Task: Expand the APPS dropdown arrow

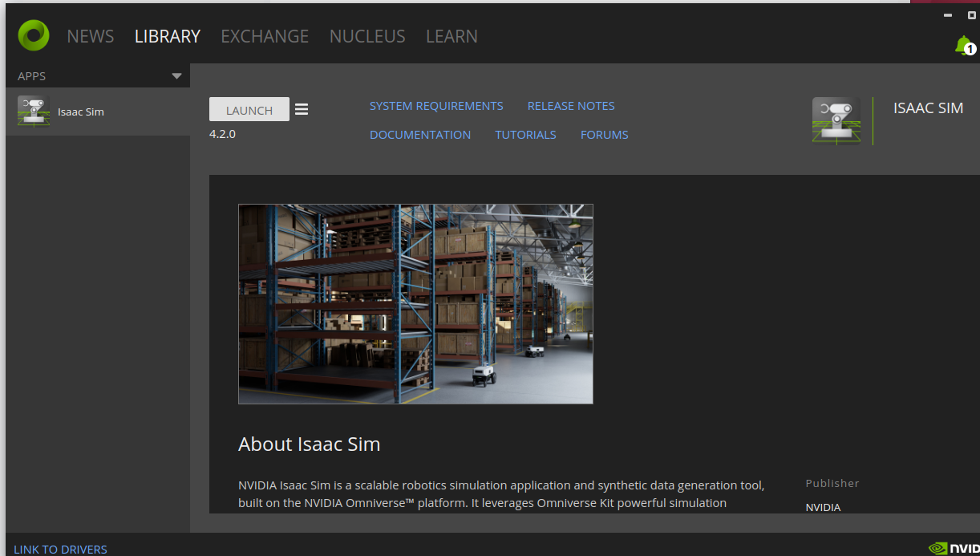Action: 176,76
